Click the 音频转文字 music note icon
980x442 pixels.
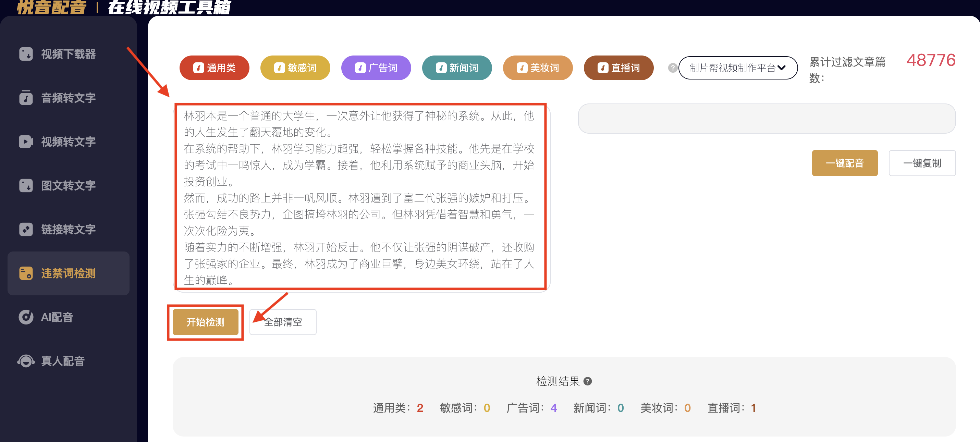(x=26, y=98)
